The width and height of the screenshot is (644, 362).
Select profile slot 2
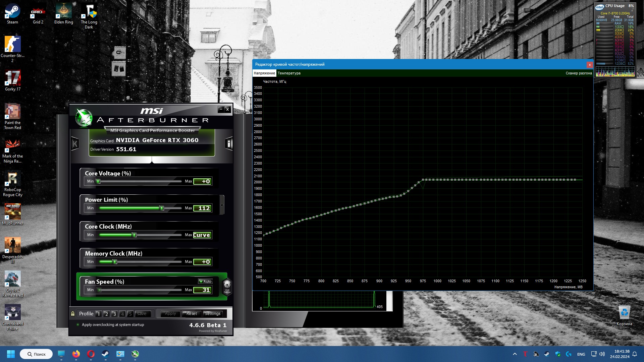(106, 314)
